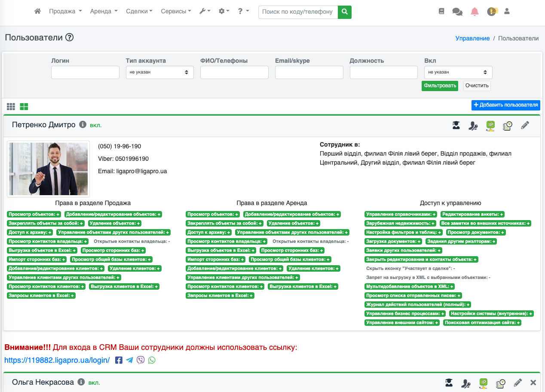Open the chat messages icon in top bar
This screenshot has width=545, height=392.
[457, 12]
